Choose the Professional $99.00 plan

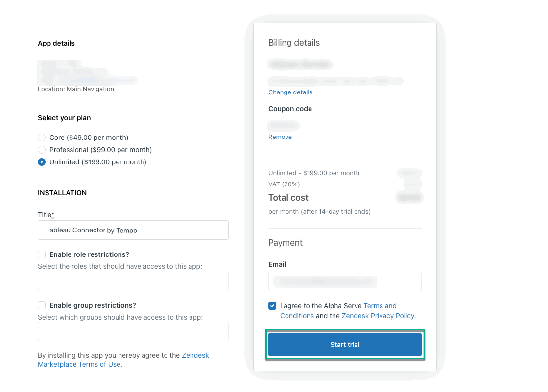pos(42,150)
